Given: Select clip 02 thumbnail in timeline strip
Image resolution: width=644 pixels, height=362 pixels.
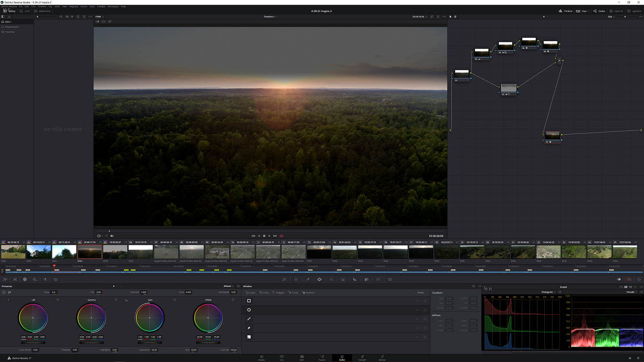Looking at the screenshot, I should click(39, 252).
